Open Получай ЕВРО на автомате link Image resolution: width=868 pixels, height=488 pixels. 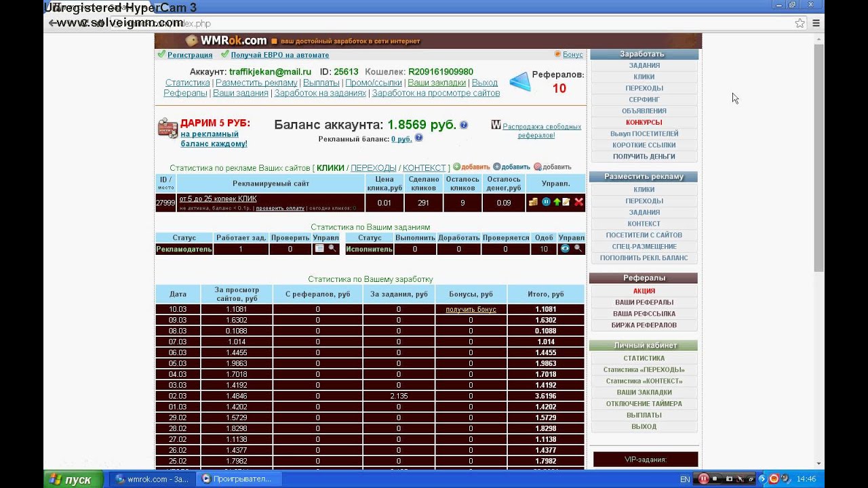point(280,55)
